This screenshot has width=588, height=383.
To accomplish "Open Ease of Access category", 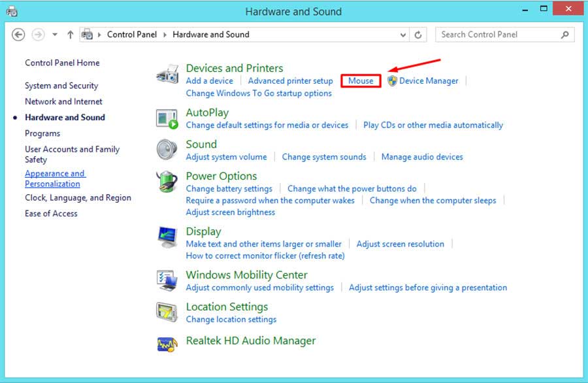I will (51, 214).
